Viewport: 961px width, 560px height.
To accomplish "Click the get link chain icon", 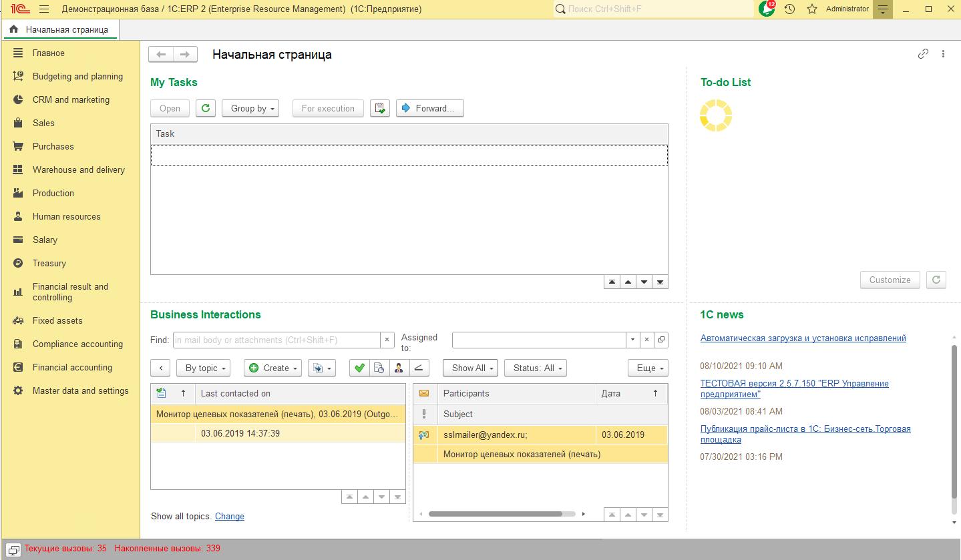I will click(923, 54).
